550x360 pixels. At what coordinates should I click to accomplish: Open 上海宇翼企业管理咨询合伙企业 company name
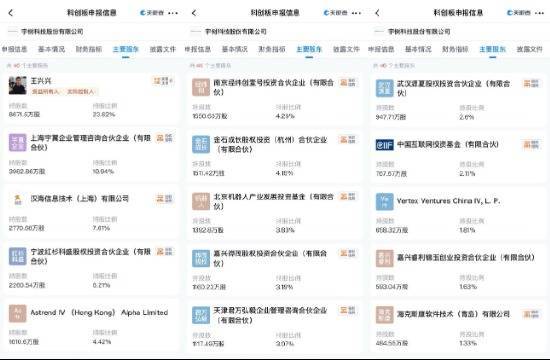tap(90, 142)
